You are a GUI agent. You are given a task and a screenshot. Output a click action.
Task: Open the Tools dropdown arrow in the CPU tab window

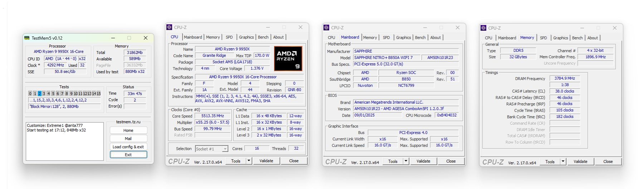[x=249, y=161]
